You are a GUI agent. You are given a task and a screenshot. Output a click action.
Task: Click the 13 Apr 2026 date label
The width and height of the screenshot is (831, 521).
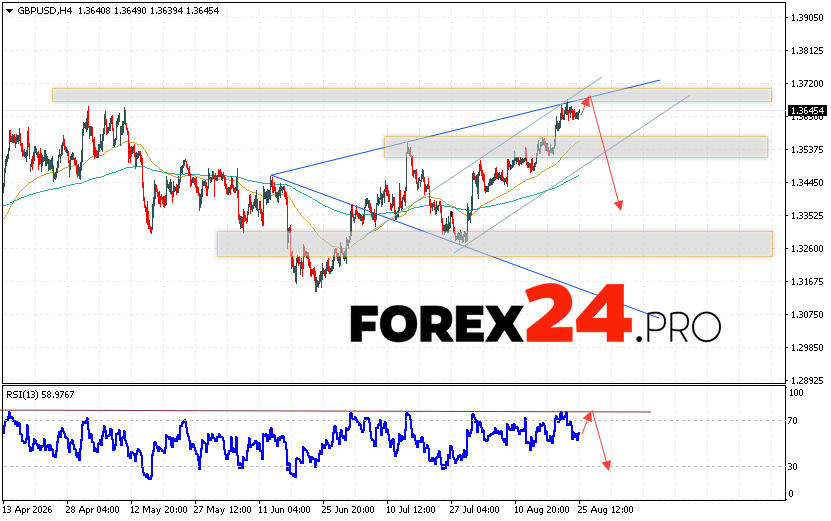pyautogui.click(x=28, y=509)
